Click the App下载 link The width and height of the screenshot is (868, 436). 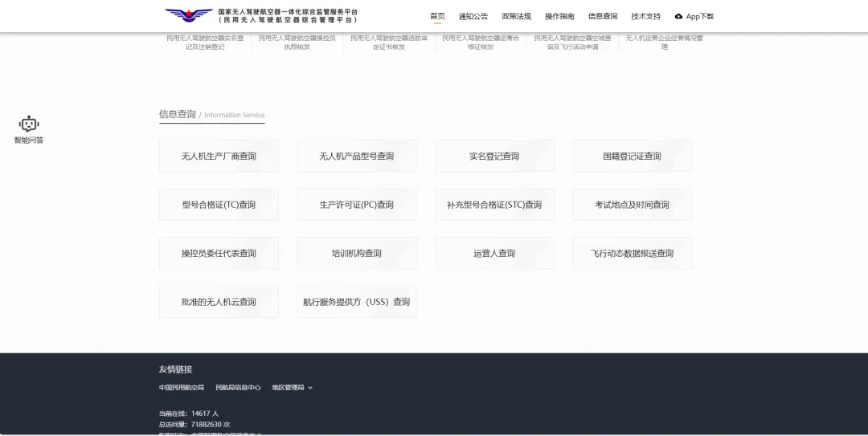coord(700,17)
